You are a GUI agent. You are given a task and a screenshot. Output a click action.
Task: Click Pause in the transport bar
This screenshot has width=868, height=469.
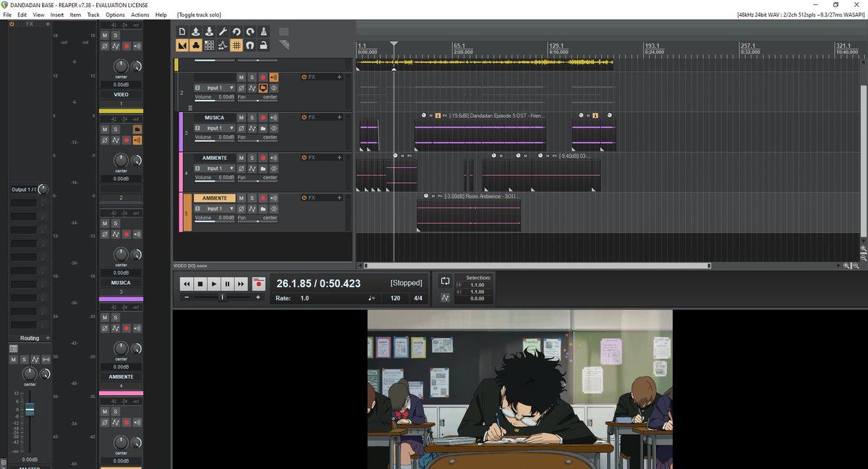[x=227, y=284]
